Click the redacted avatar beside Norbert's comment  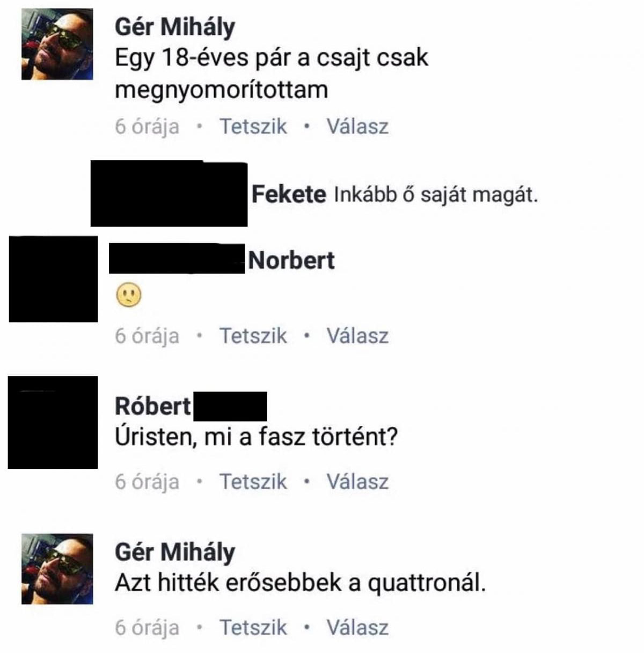(53, 279)
